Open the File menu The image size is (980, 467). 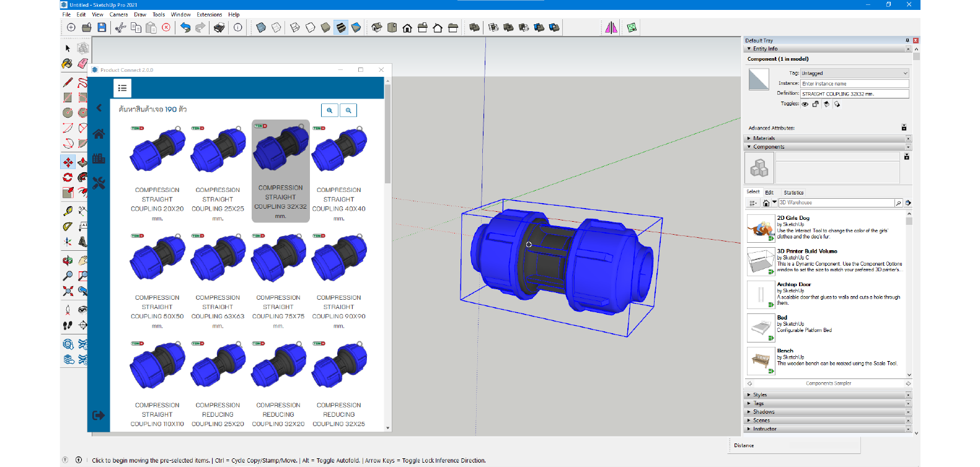[x=66, y=14]
